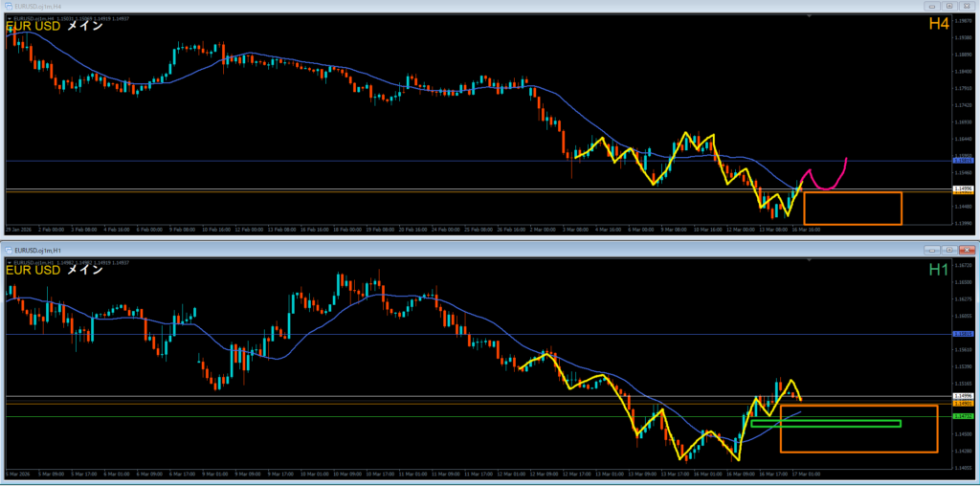
Task: Click the orange H4 timeframe label
Action: tap(938, 23)
